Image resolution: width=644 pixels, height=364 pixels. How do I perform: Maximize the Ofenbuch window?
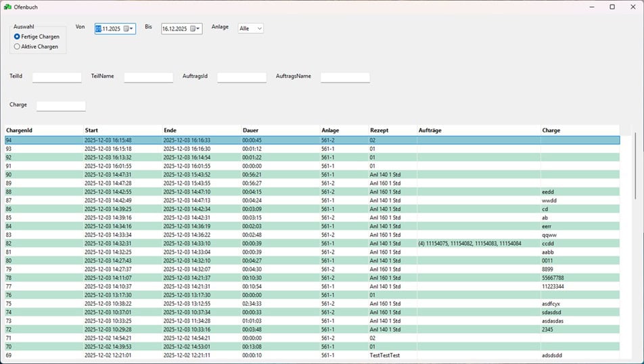point(612,7)
